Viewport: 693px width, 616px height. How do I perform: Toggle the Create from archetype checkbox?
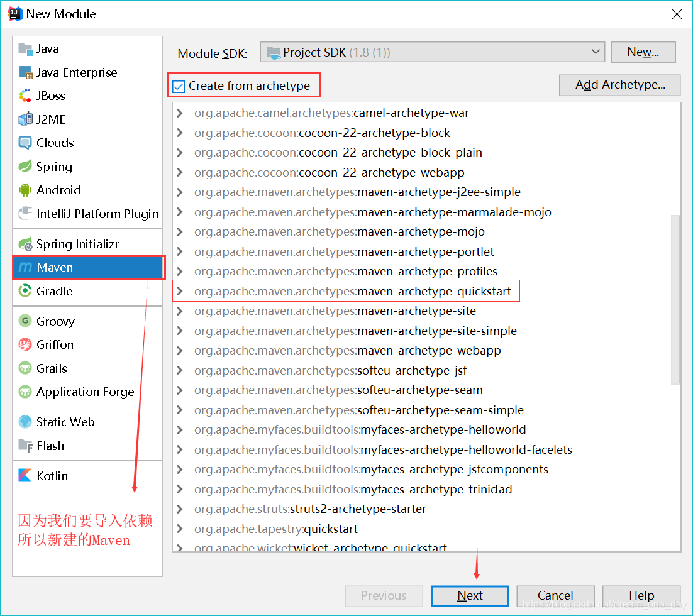tap(179, 86)
